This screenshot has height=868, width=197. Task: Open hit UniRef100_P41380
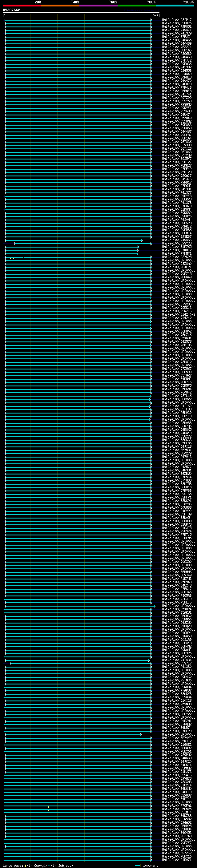point(177,667)
